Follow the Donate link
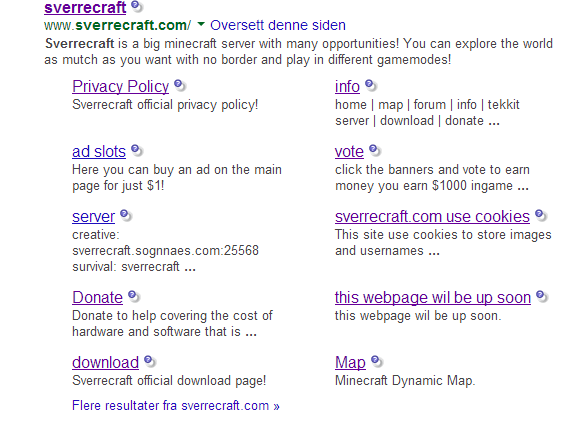 coord(98,297)
